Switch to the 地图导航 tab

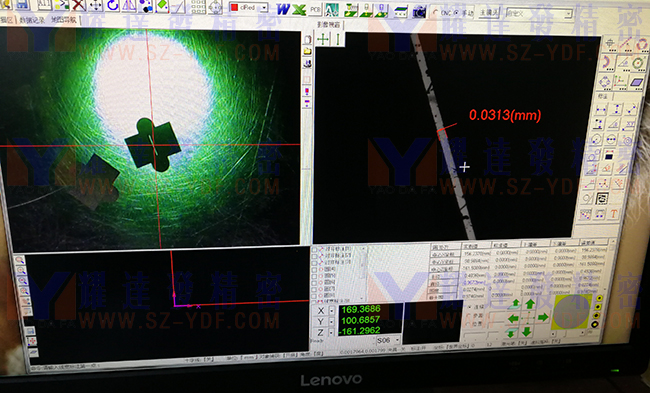click(x=64, y=19)
